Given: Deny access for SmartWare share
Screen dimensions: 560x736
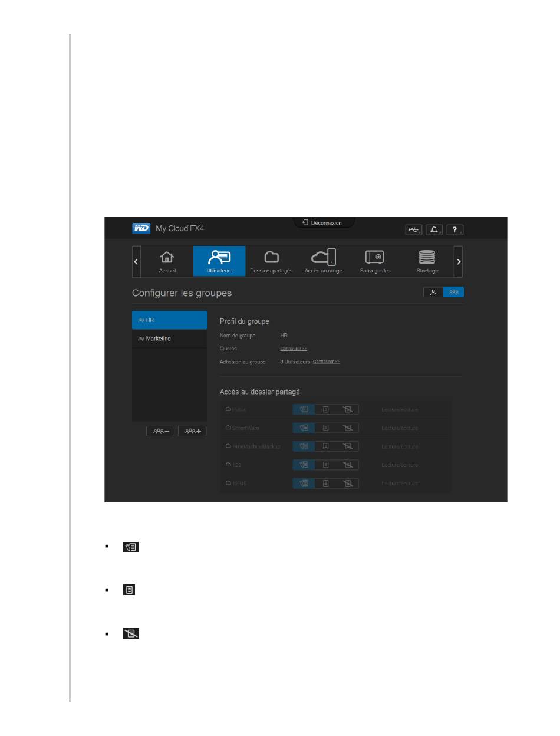Looking at the screenshot, I should tap(348, 428).
